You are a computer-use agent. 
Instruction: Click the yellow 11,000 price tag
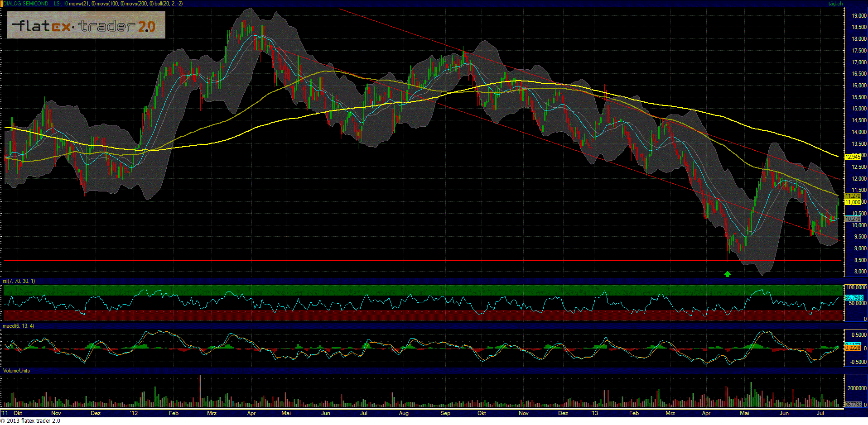pos(853,202)
